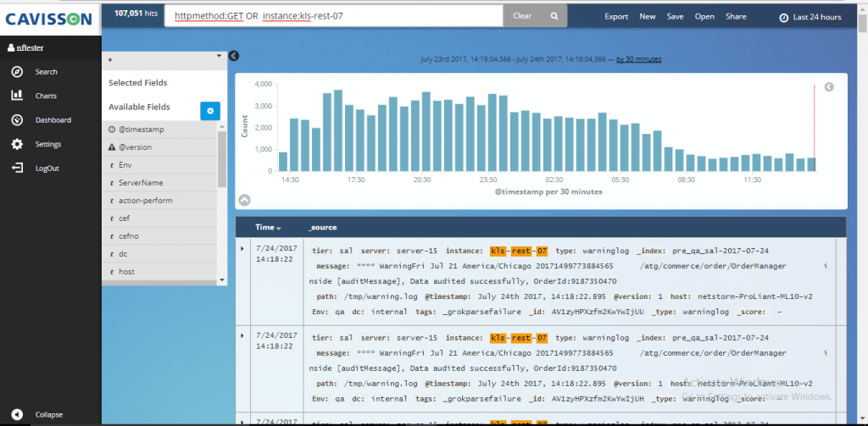Viewport: 868px width, 426px height.
Task: Click the @version field name
Action: pyautogui.click(x=135, y=147)
